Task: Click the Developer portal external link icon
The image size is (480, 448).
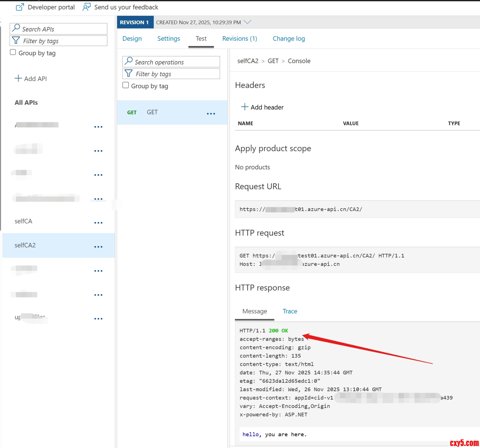Action: click(x=20, y=7)
